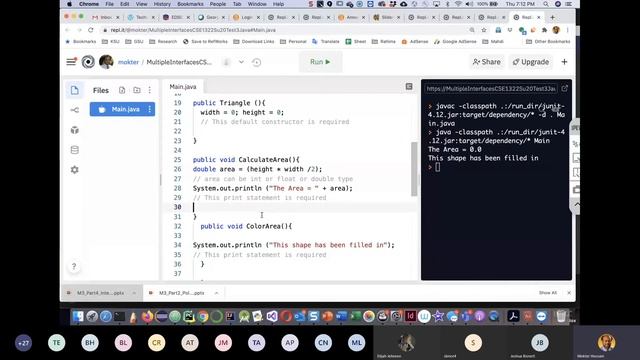This screenshot has width=640, height=360.
Task: Open the Translate bookmark
Action: click(326, 42)
